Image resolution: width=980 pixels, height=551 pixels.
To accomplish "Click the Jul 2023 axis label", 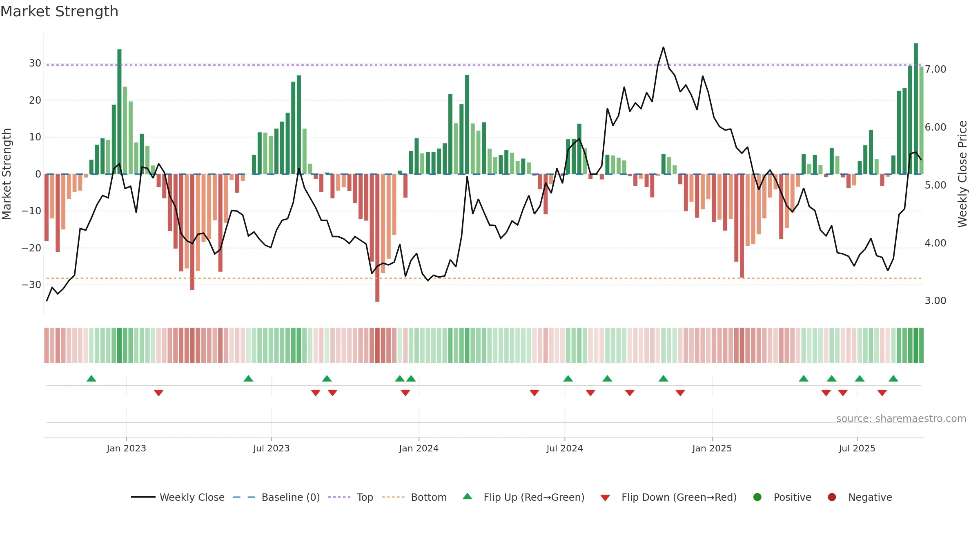I will (x=271, y=449).
